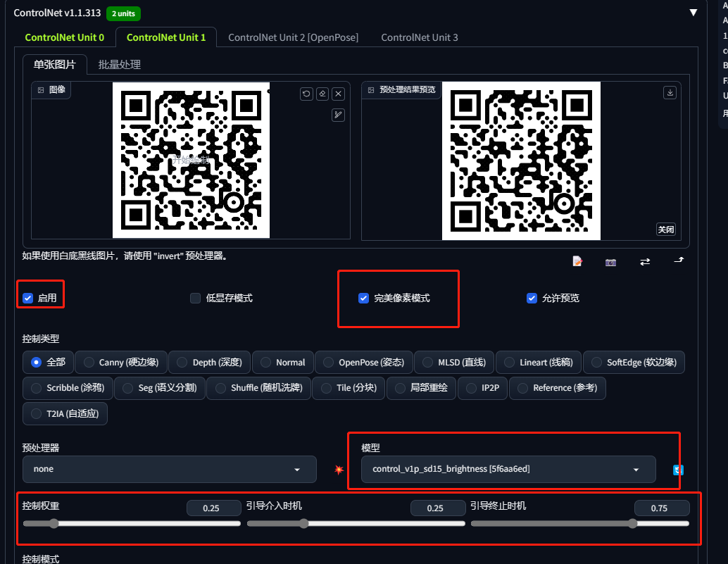Click the 引导终止时机 value field showing 0.75

[x=662, y=508]
